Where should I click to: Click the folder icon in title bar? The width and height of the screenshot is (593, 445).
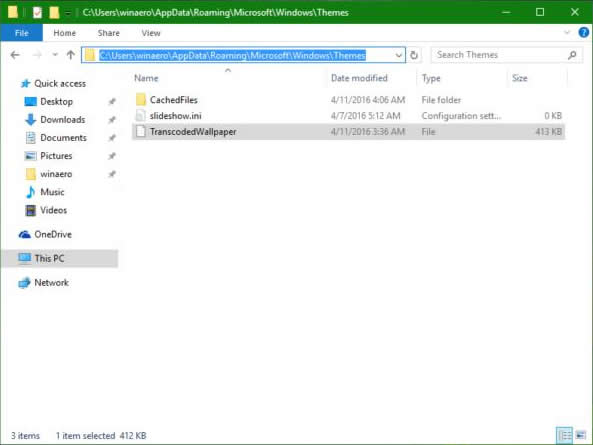(x=12, y=12)
